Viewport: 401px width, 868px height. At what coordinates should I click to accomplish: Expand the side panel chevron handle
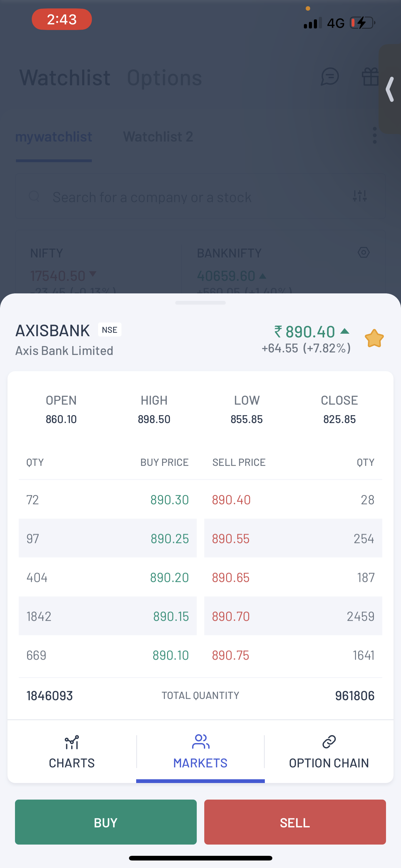coord(390,89)
